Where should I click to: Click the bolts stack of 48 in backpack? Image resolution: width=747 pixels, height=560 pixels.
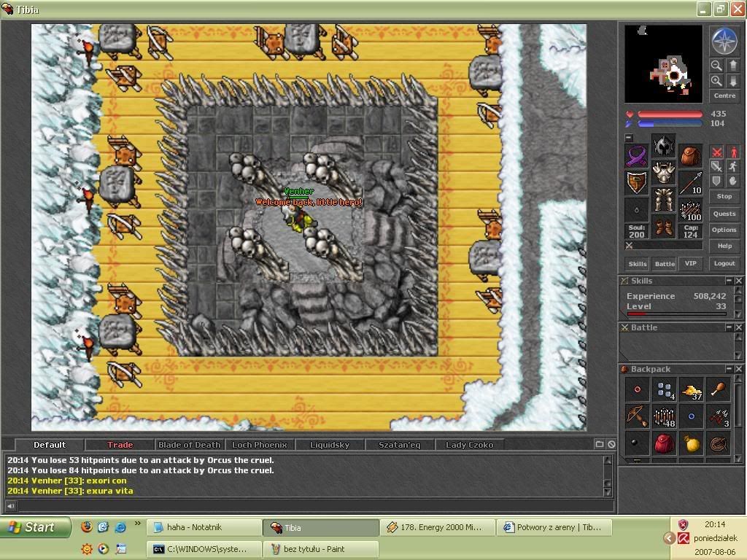pyautogui.click(x=664, y=416)
